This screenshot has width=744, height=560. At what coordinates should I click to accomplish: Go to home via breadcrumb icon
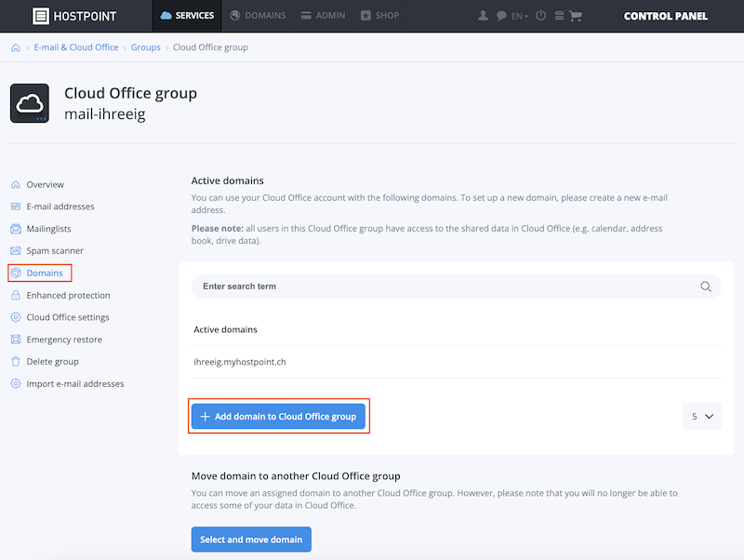16,47
